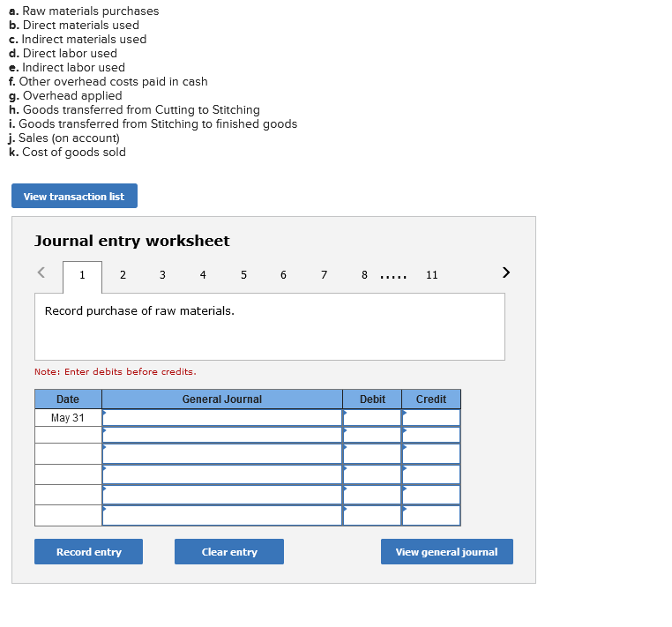Click the 'Journal entry worksheet' heading
This screenshot has height=627, width=672.
tap(132, 241)
